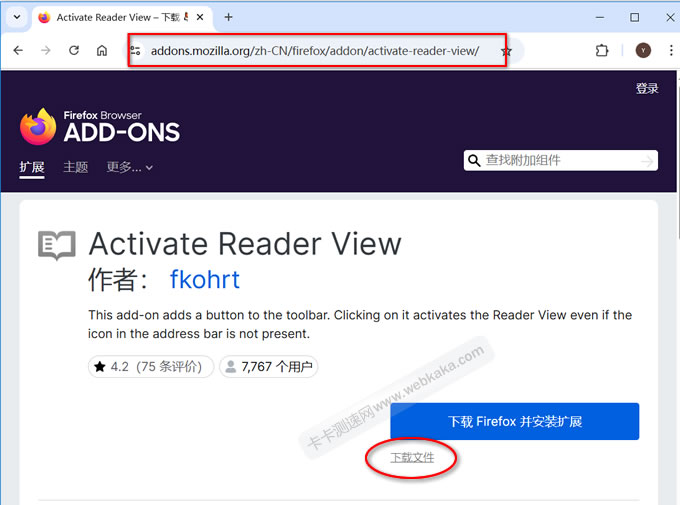This screenshot has width=680, height=505.
Task: Click 下载 Firefox 并安装扩展 button
Action: coord(514,421)
